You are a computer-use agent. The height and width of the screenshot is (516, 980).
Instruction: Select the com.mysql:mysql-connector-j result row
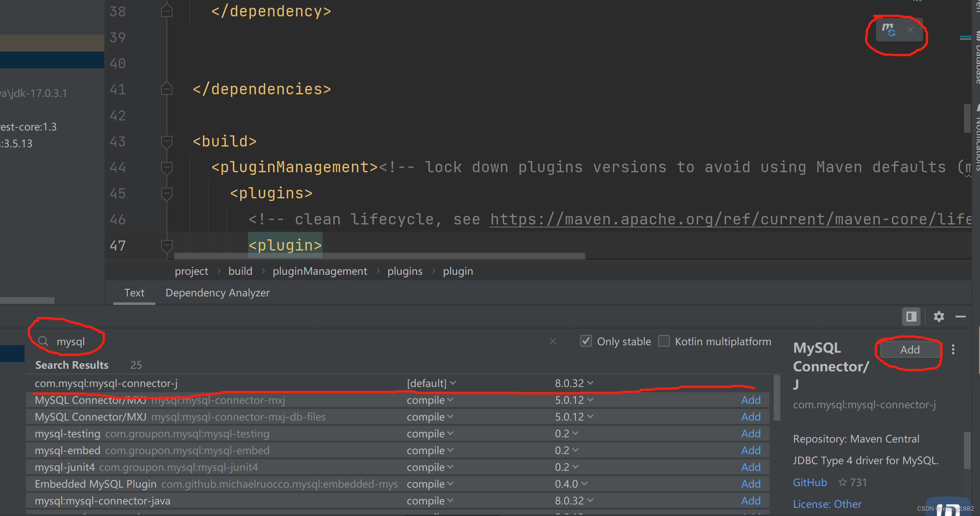397,383
